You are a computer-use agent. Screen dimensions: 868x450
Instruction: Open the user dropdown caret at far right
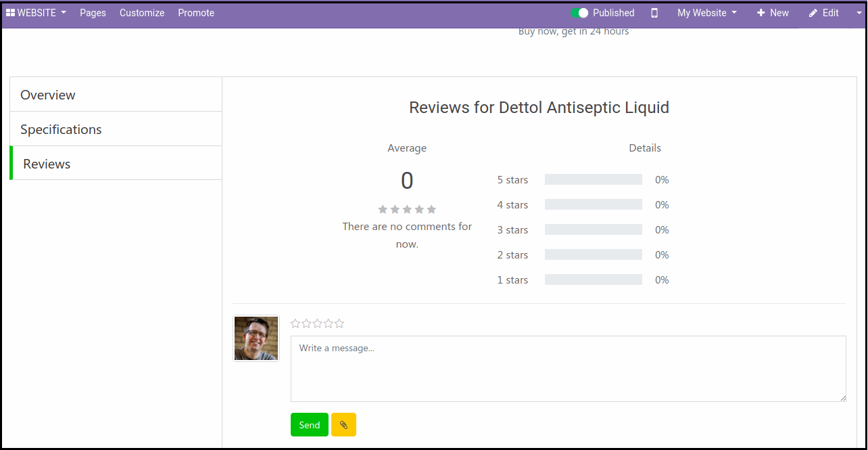859,13
